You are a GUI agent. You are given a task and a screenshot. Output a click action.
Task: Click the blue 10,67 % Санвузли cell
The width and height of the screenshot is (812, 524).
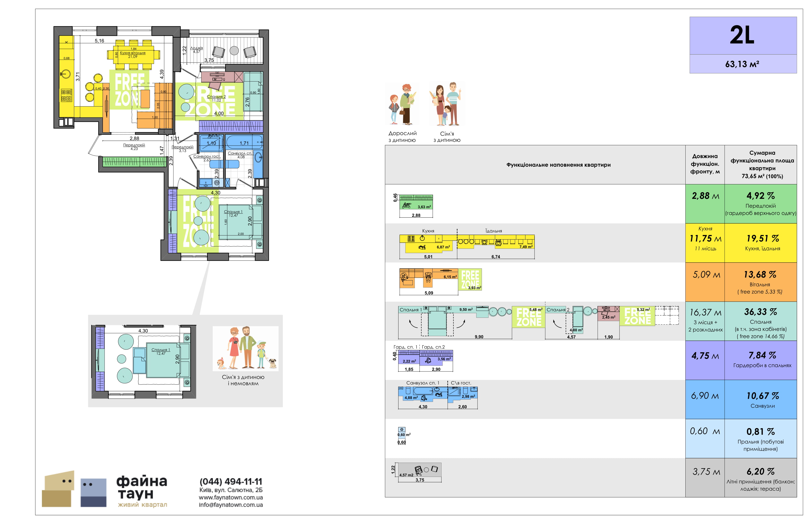click(761, 399)
